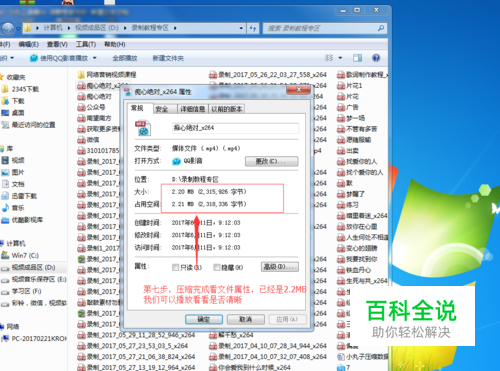Select PC-20170221KROH under 网络
The width and height of the screenshot is (500, 371).
point(34,339)
